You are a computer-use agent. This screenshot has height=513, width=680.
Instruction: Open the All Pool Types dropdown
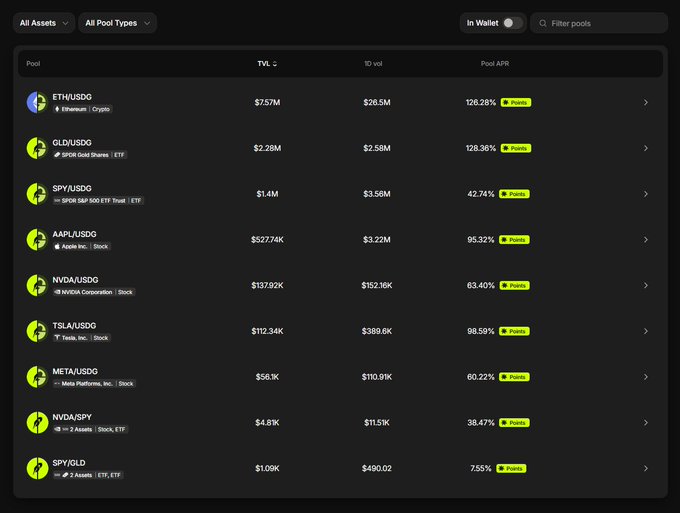click(118, 23)
